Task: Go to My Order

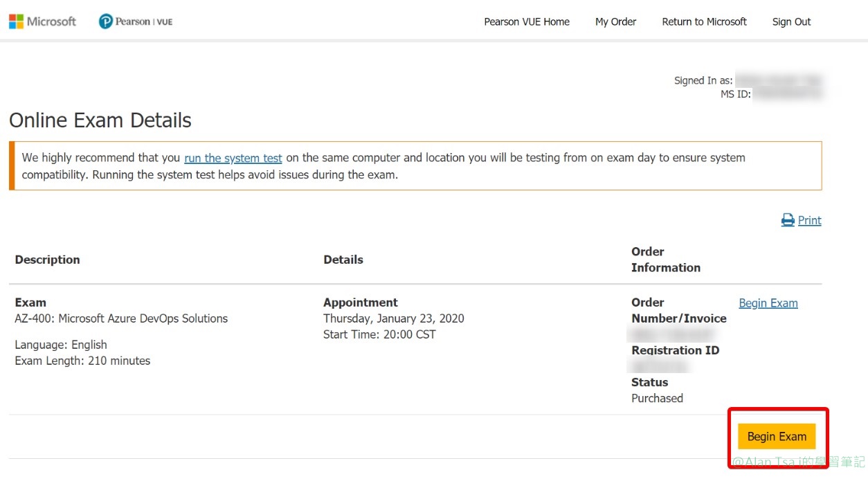Action: (x=615, y=21)
